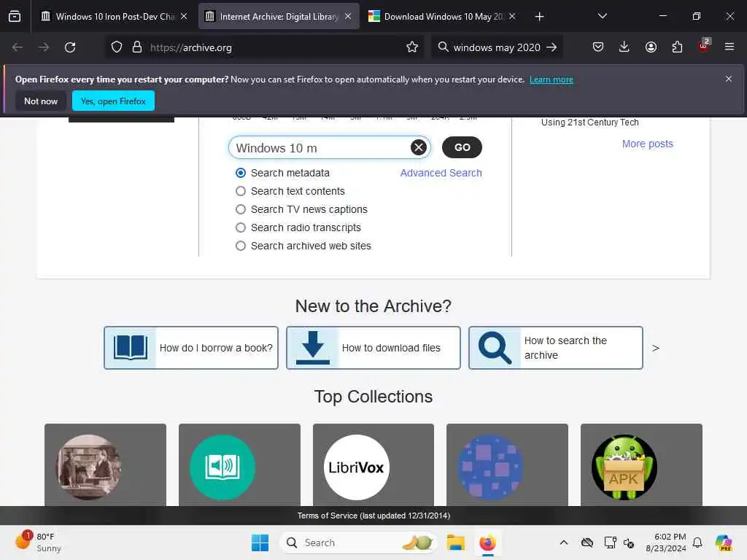Open File Explorer from taskbar
The height and width of the screenshot is (560, 747).
455,542
